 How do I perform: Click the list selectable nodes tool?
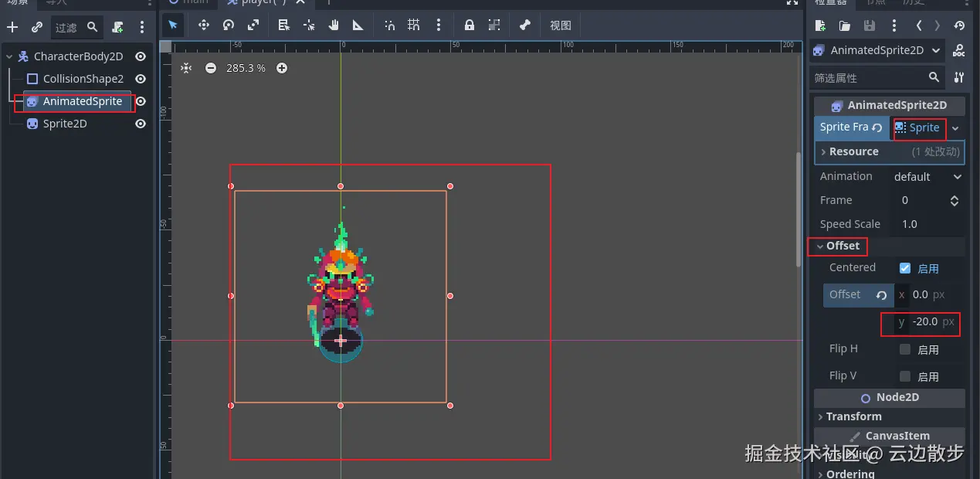click(283, 25)
